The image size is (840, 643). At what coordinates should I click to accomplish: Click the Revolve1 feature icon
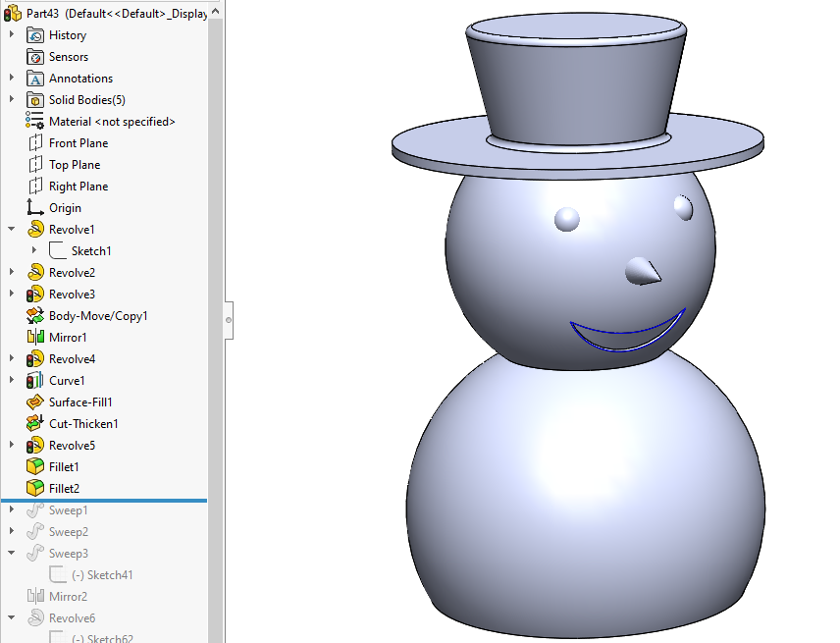coord(35,230)
